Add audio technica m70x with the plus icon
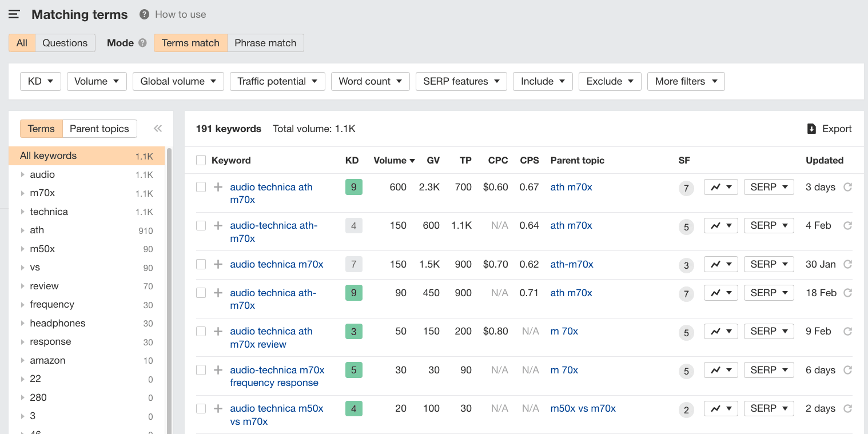Image resolution: width=868 pixels, height=434 pixels. click(218, 264)
